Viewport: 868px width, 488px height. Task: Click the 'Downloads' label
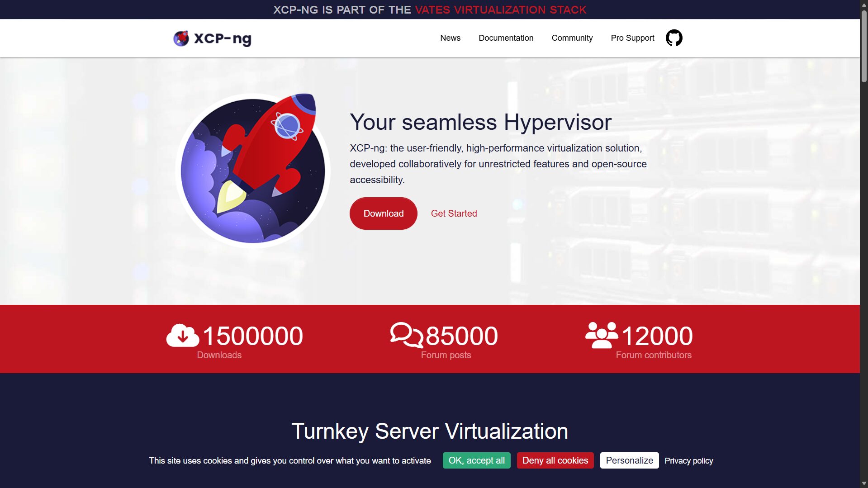pos(219,355)
